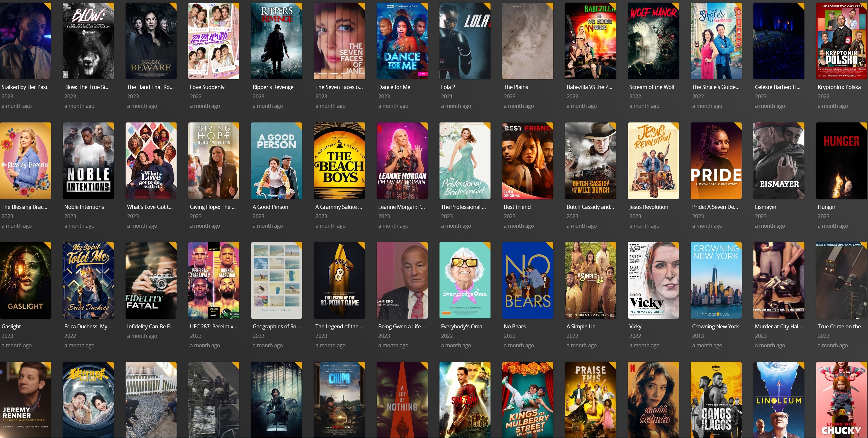
Task: Open the Jeremy Renner interview poster
Action: point(26,400)
